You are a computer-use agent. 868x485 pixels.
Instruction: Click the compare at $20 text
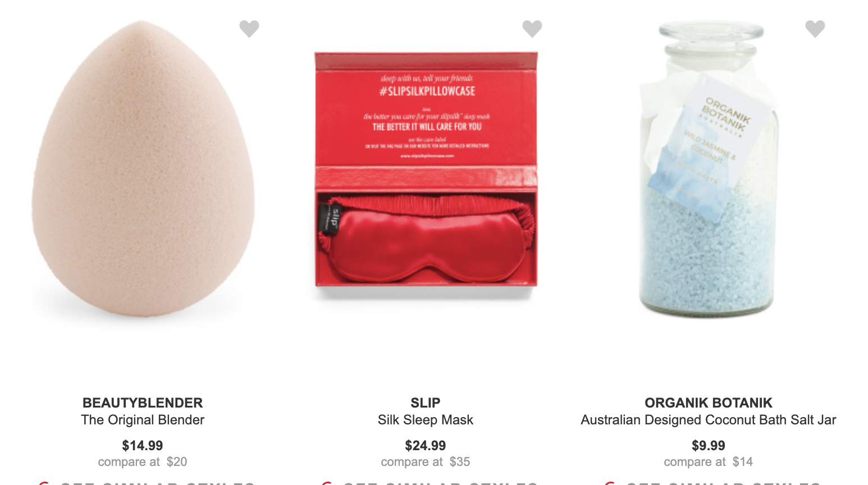pos(143,462)
